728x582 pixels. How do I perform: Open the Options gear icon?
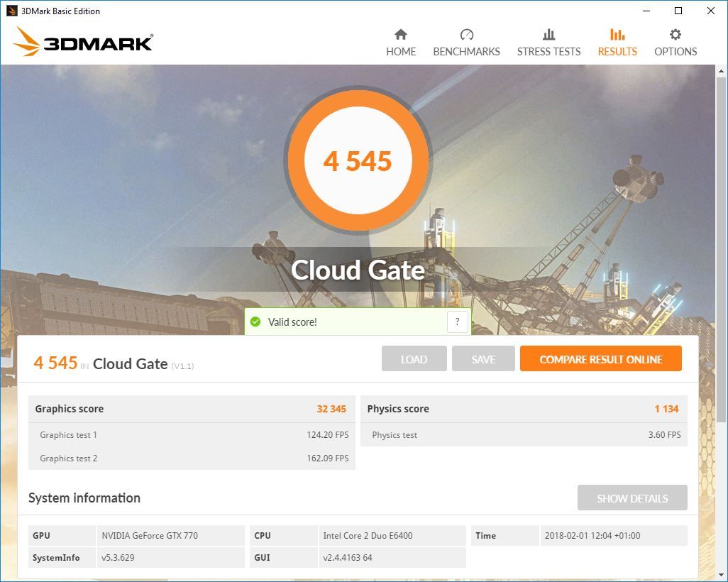[675, 34]
